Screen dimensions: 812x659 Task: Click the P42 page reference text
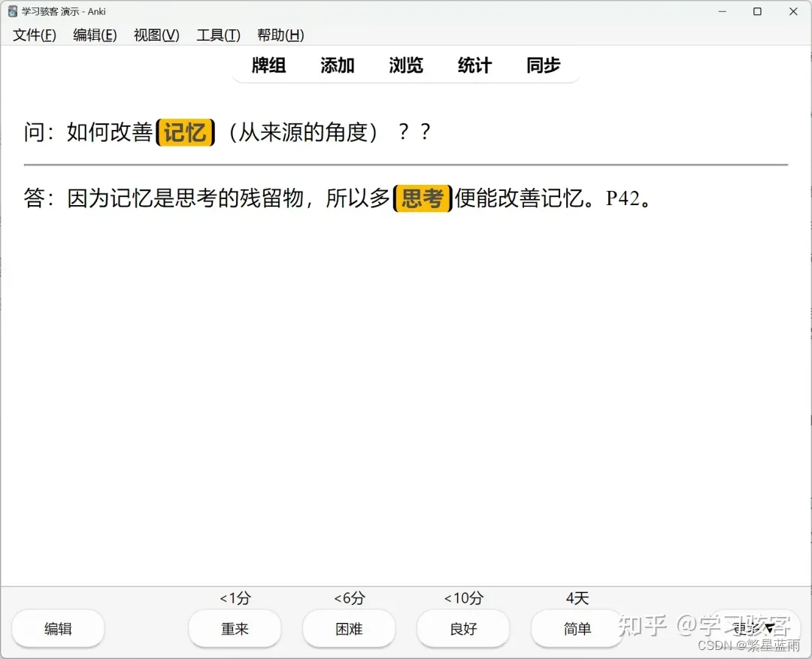pos(623,198)
